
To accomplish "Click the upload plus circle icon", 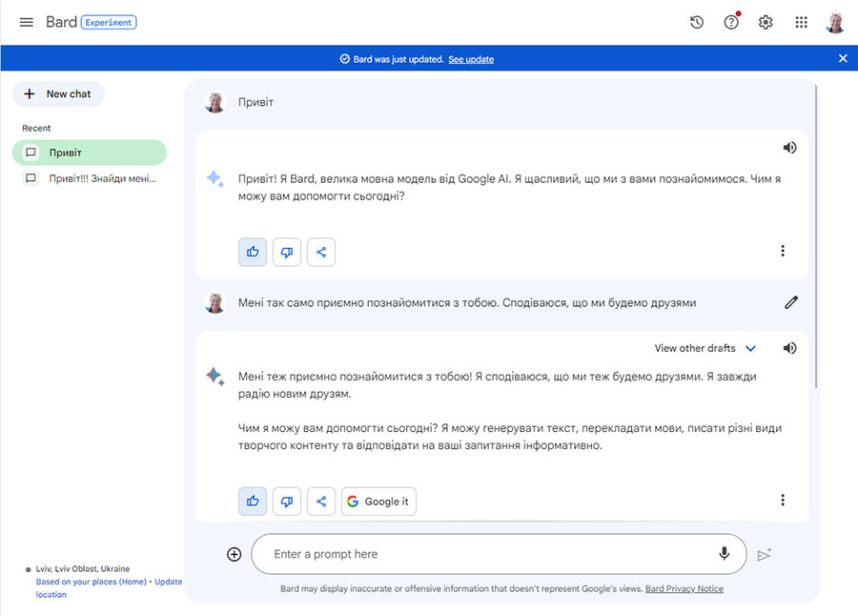I will 235,554.
